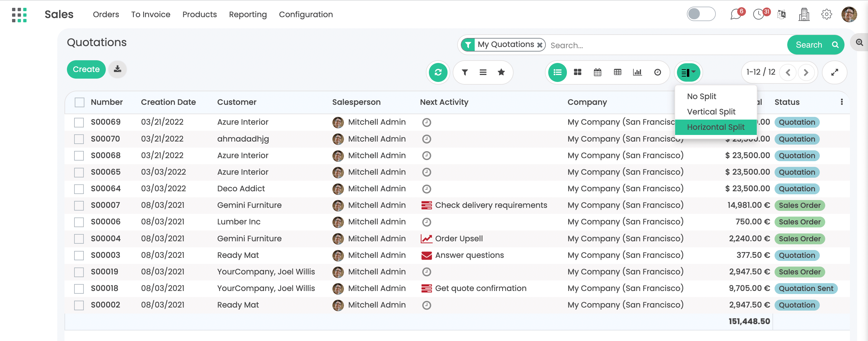The image size is (868, 341).
Task: Remove the My Quotations filter
Action: pos(539,45)
